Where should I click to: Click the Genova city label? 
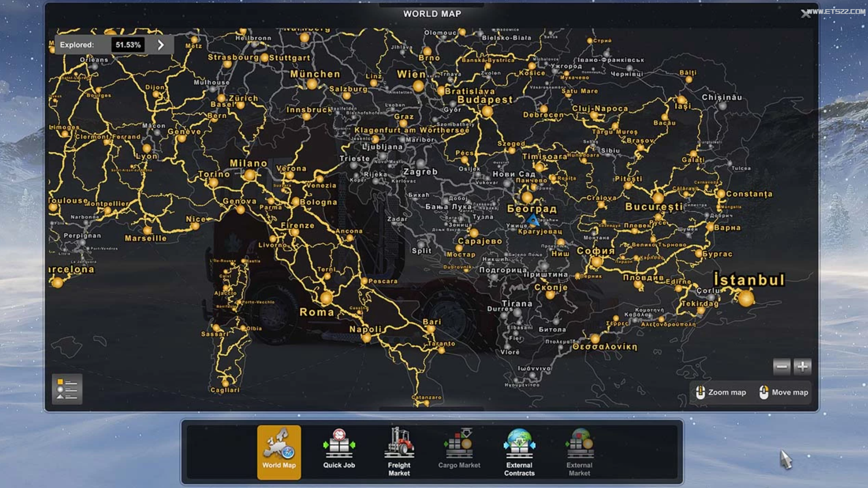[240, 201]
